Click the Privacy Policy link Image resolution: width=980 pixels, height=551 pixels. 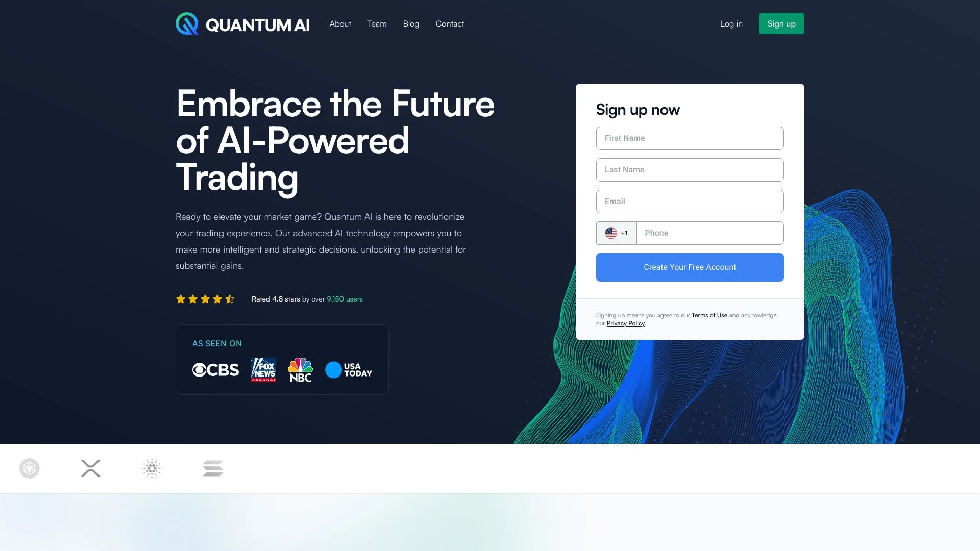click(x=625, y=323)
